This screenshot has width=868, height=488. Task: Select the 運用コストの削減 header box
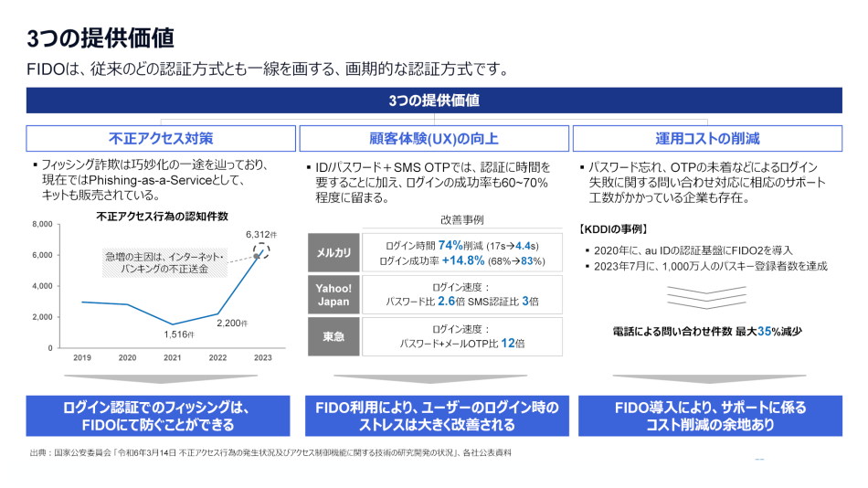(x=707, y=139)
